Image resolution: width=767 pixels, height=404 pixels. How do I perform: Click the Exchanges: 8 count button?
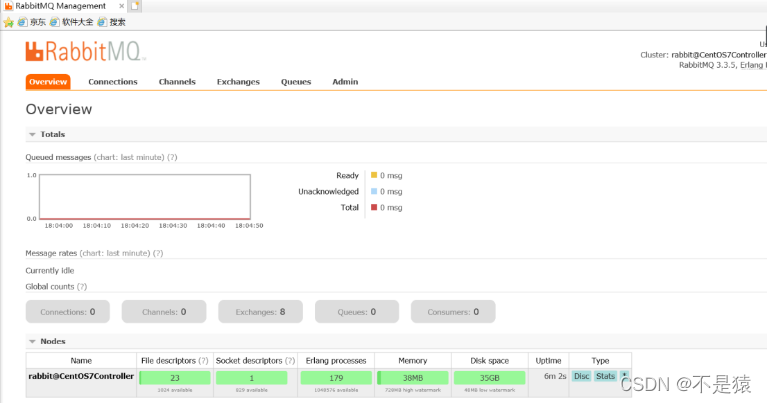260,312
